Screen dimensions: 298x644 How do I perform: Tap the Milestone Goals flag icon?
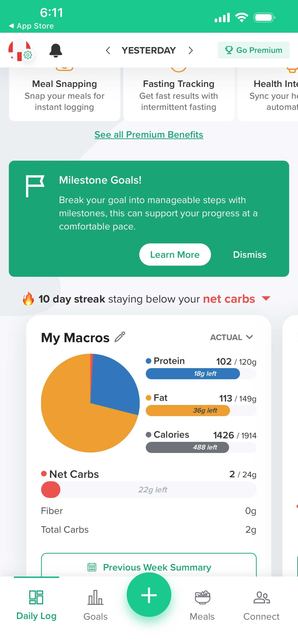click(35, 186)
